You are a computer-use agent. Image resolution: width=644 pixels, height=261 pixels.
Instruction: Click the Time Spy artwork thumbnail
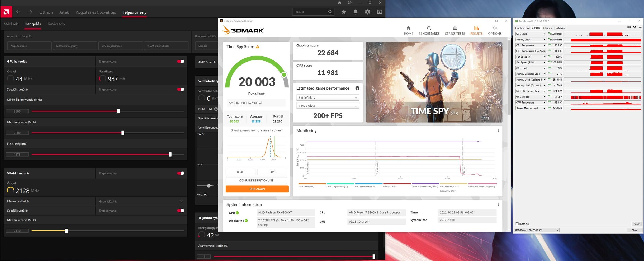coord(434,82)
